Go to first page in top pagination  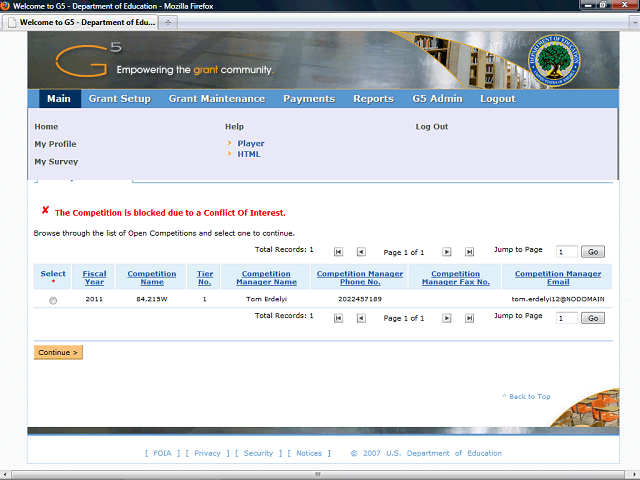(338, 252)
